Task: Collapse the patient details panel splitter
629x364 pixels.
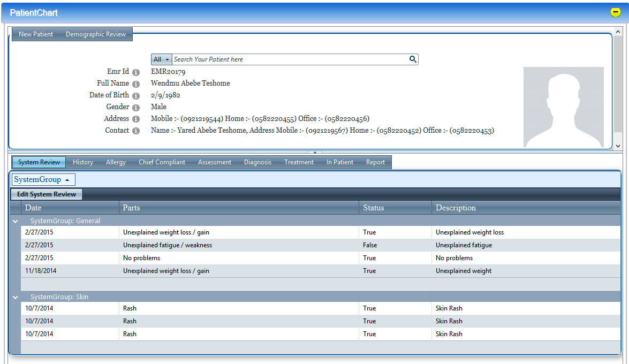Action: (315, 152)
